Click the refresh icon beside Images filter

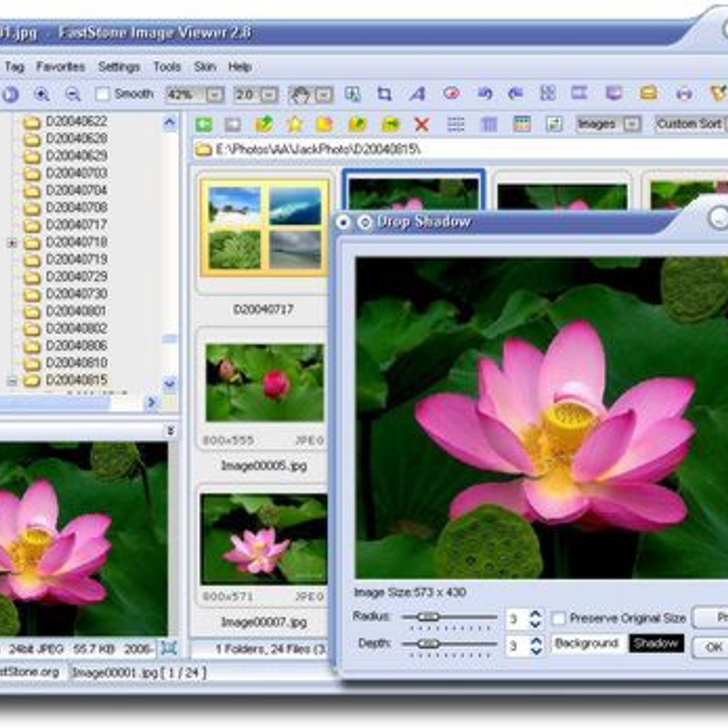coord(554,124)
